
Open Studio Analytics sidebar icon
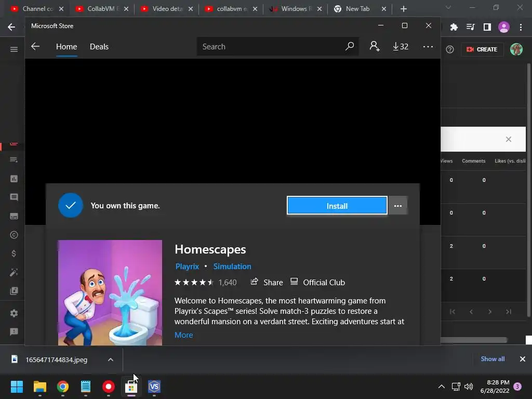pyautogui.click(x=14, y=179)
